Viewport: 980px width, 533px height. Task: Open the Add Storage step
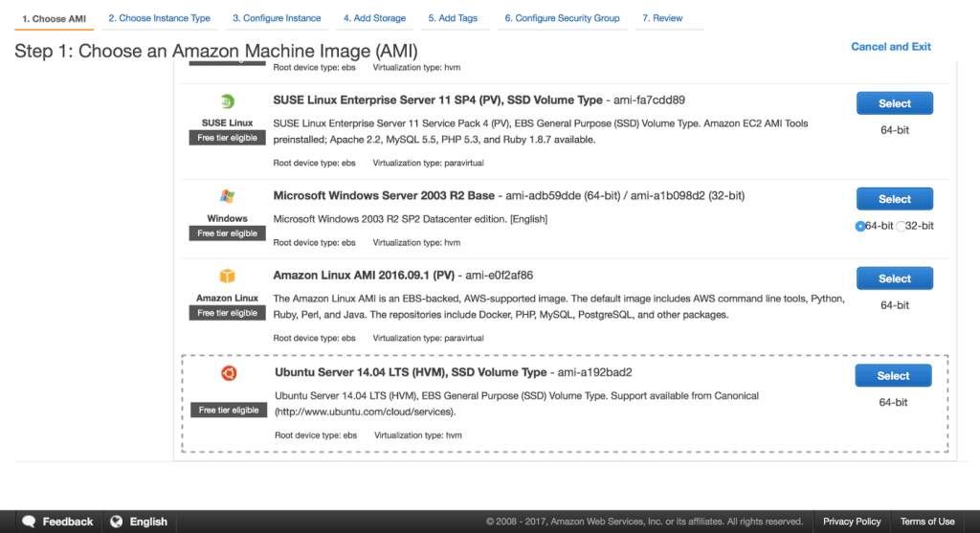[374, 18]
